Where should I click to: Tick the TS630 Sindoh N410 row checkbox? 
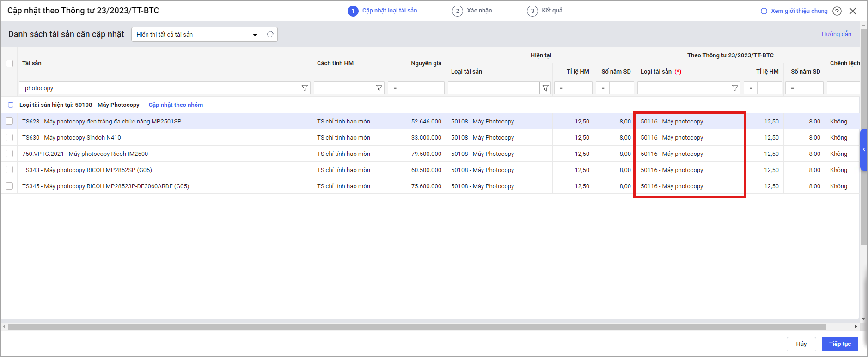click(9, 137)
